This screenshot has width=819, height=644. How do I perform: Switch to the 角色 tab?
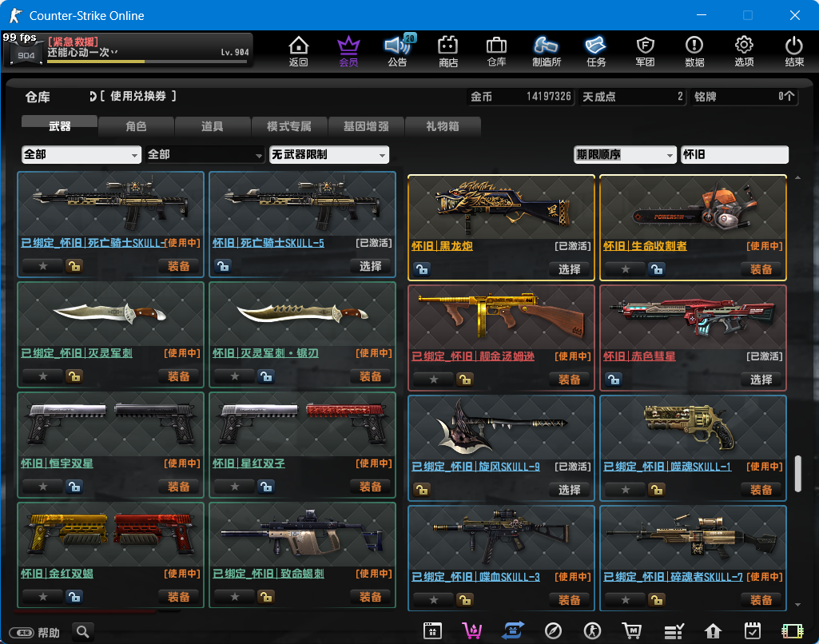136,126
